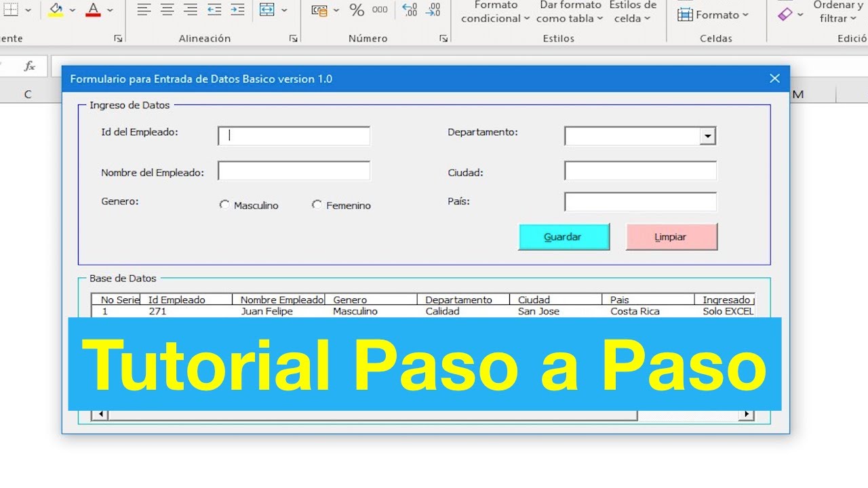This screenshot has height=488, width=868.
Task: Click the Excel formula bar
Action: (459, 66)
